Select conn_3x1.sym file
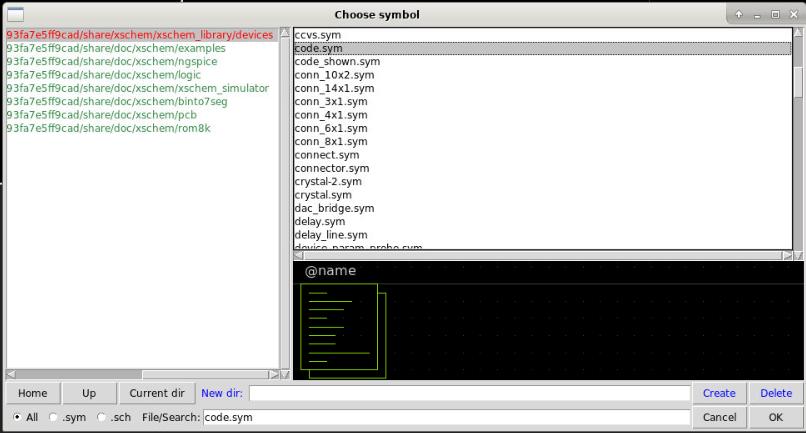This screenshot has width=806, height=433. [543, 102]
